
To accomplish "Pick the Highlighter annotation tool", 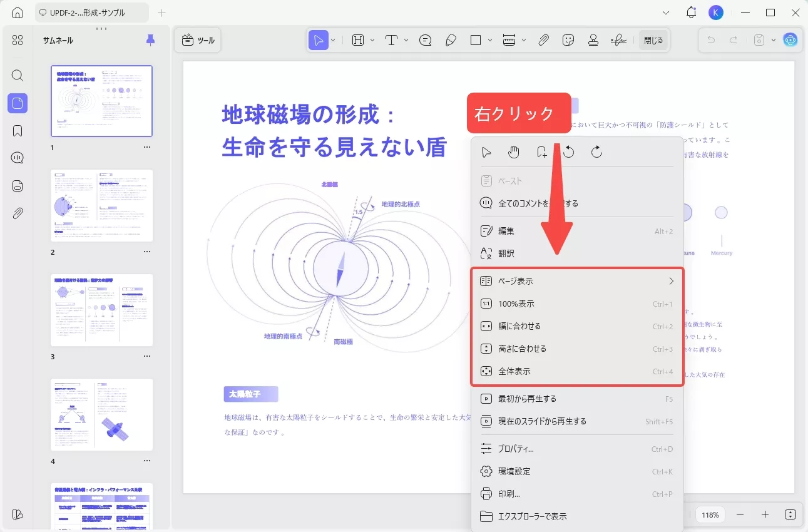I will [451, 39].
